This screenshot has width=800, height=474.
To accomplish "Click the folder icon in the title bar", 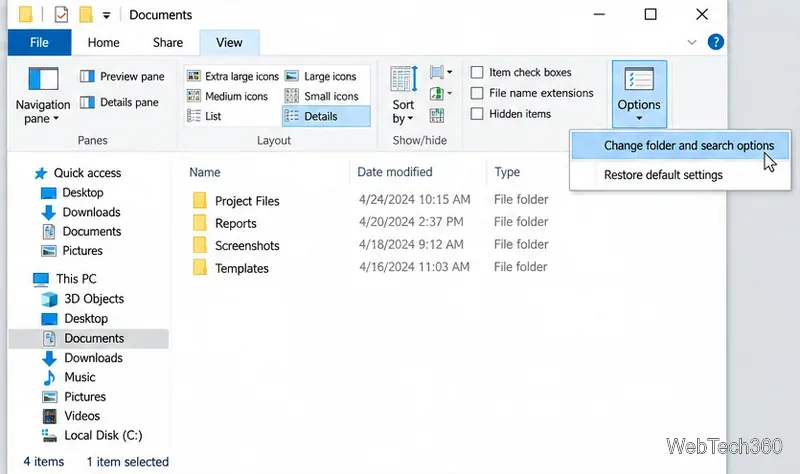I will pos(26,14).
